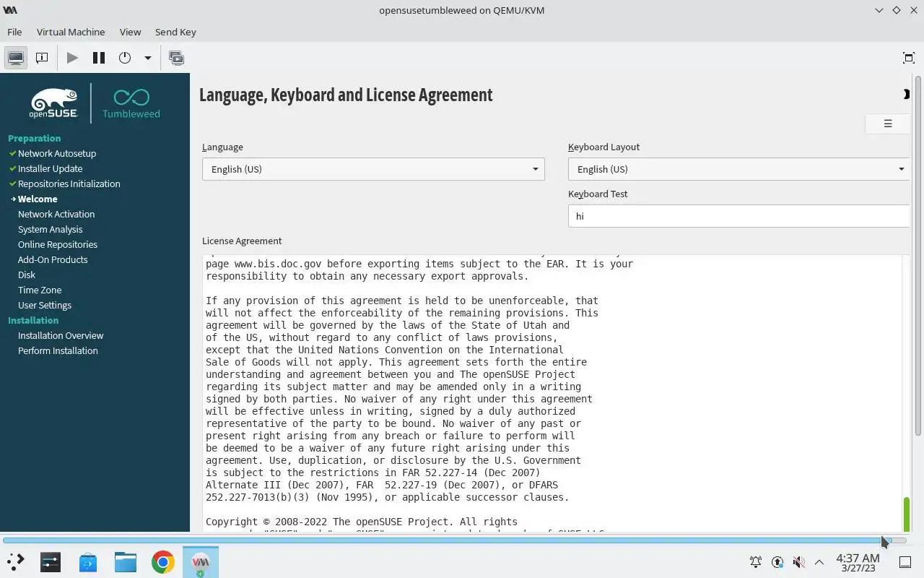This screenshot has width=924, height=578.
Task: Select Online Repositories step
Action: coord(58,244)
